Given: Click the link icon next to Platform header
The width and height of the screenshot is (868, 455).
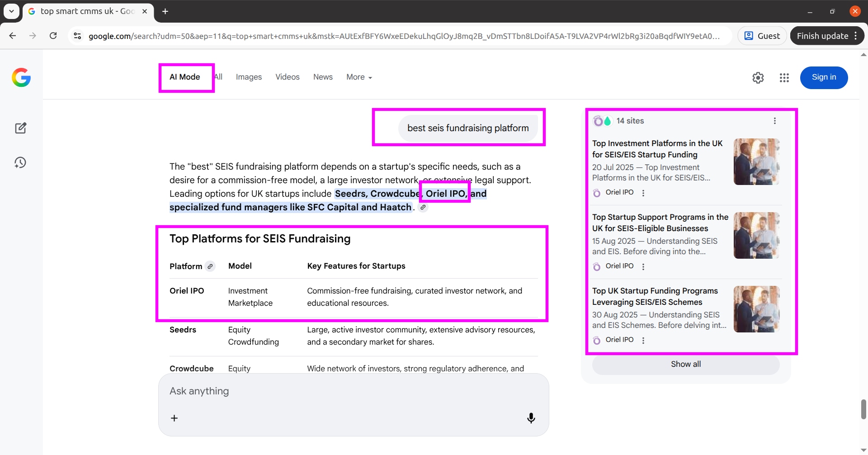Looking at the screenshot, I should [210, 266].
